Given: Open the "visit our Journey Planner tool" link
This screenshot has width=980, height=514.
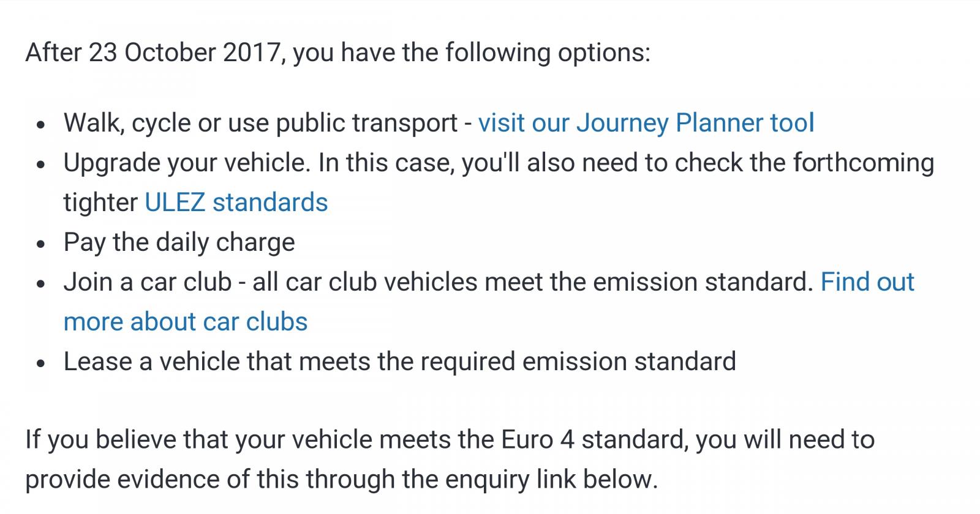Looking at the screenshot, I should tap(646, 123).
